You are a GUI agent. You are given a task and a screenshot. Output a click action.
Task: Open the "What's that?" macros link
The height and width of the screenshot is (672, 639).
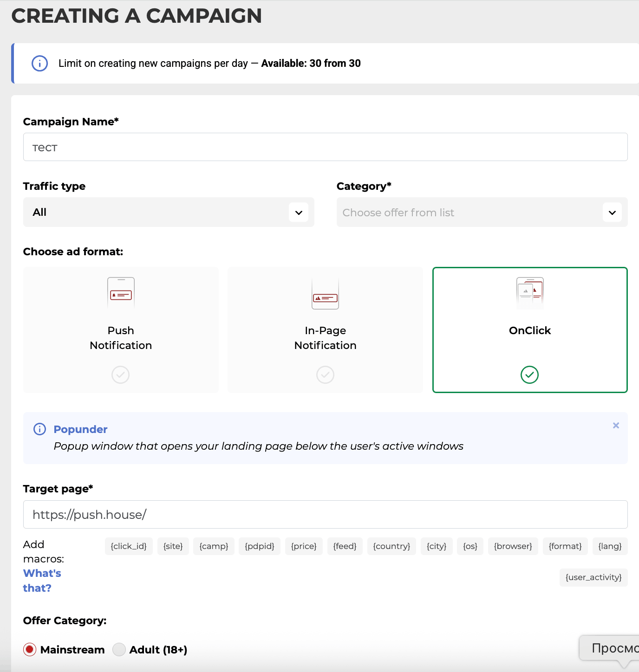click(42, 581)
